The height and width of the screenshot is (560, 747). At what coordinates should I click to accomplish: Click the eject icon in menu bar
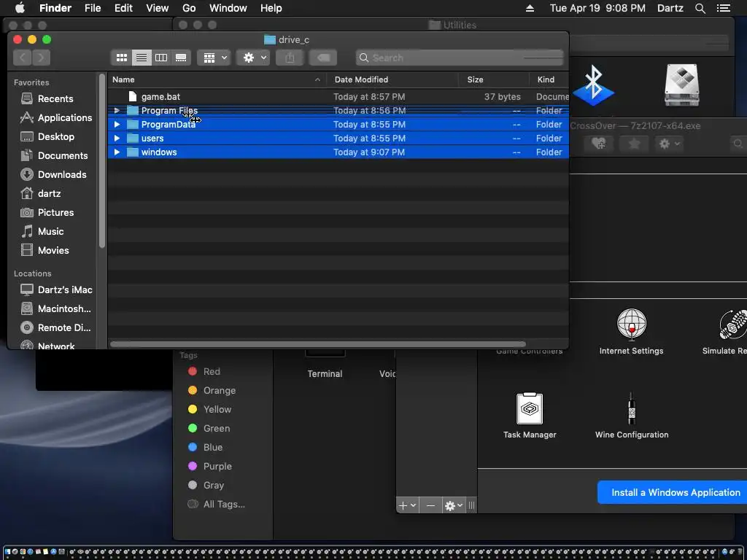[x=530, y=8]
